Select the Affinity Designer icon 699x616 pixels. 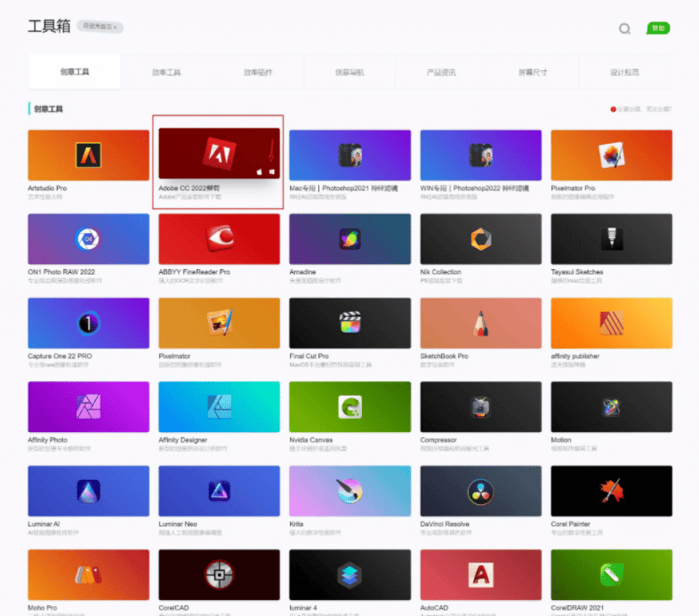[x=219, y=407]
